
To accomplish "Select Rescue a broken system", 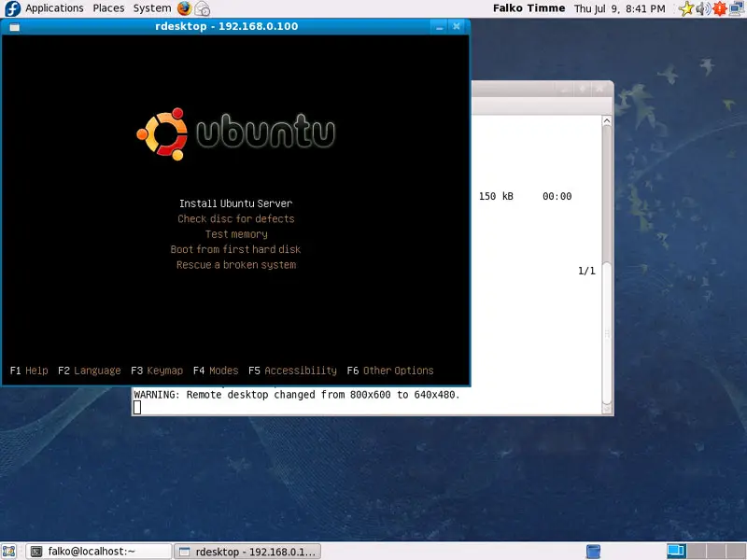I will (236, 265).
